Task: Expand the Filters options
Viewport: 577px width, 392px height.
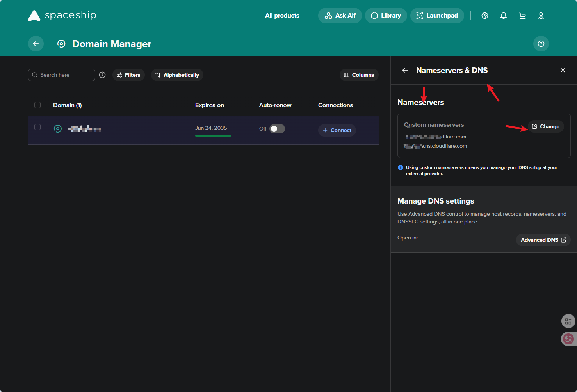Action: point(128,75)
